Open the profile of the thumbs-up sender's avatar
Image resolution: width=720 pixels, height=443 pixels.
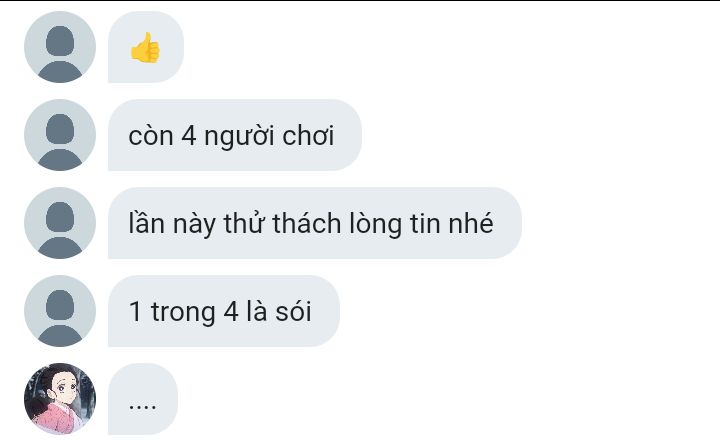60,47
